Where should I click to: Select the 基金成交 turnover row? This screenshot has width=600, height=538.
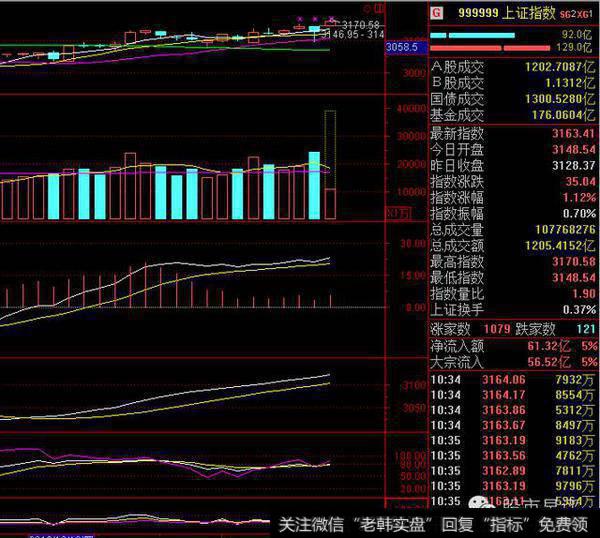513,117
